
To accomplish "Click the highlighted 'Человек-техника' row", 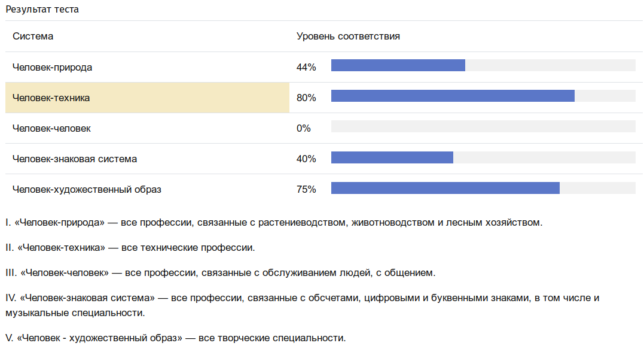I will pos(147,98).
